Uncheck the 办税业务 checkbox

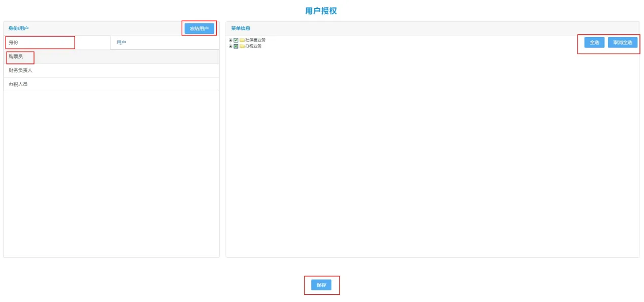tap(236, 46)
